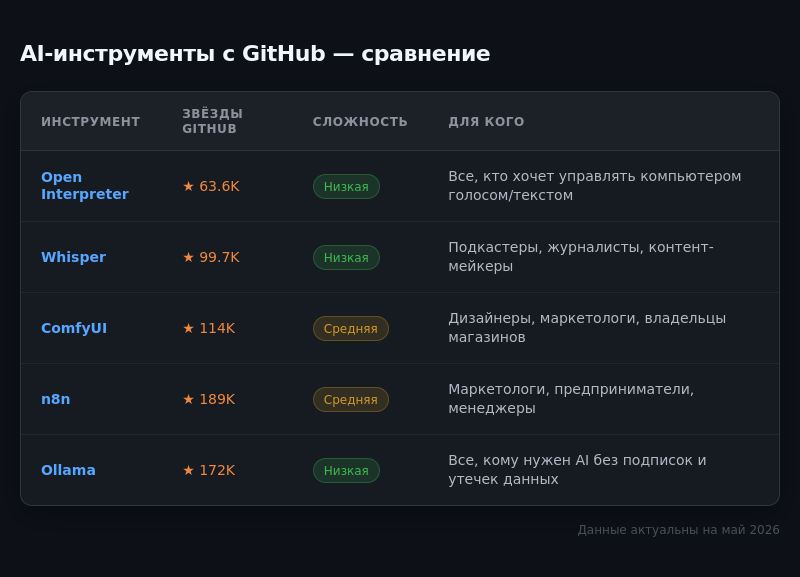The width and height of the screenshot is (800, 577).
Task: Click the footnote 'Данные актуальны на май 2026'
Action: pos(679,530)
